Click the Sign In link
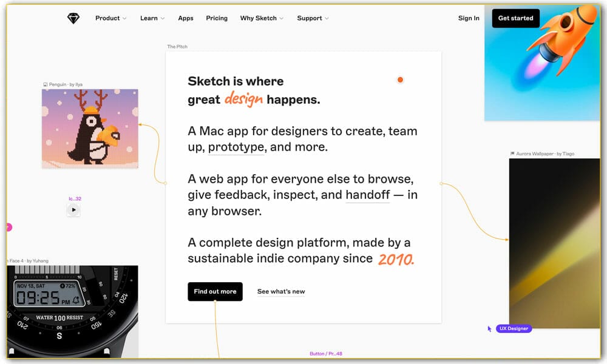Image resolution: width=607 pixels, height=364 pixels. tap(469, 18)
